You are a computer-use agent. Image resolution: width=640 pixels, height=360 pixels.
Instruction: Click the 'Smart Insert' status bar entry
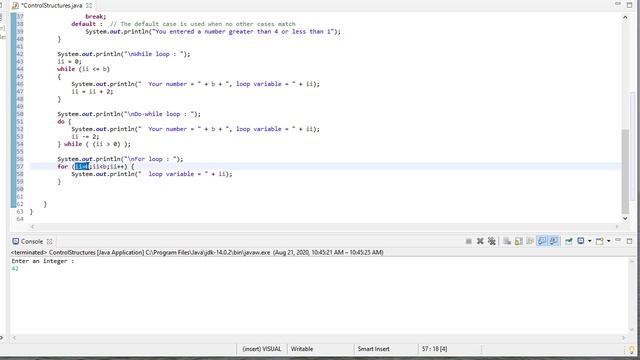pyautogui.click(x=373, y=349)
